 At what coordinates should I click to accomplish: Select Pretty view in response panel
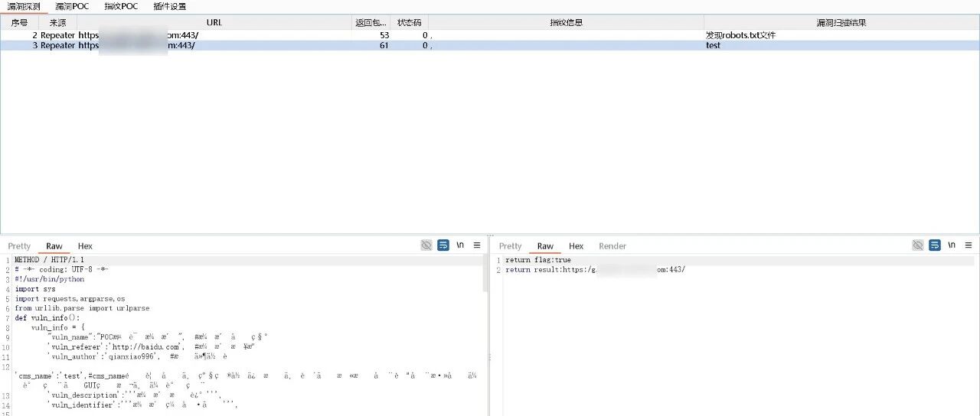pos(510,246)
